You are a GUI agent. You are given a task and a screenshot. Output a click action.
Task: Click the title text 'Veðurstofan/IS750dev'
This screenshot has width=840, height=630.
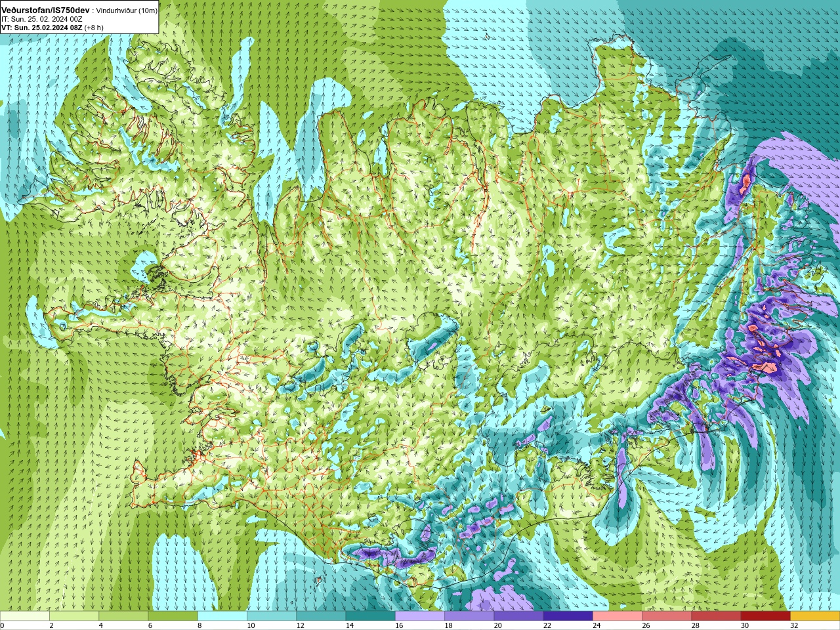[x=45, y=10]
